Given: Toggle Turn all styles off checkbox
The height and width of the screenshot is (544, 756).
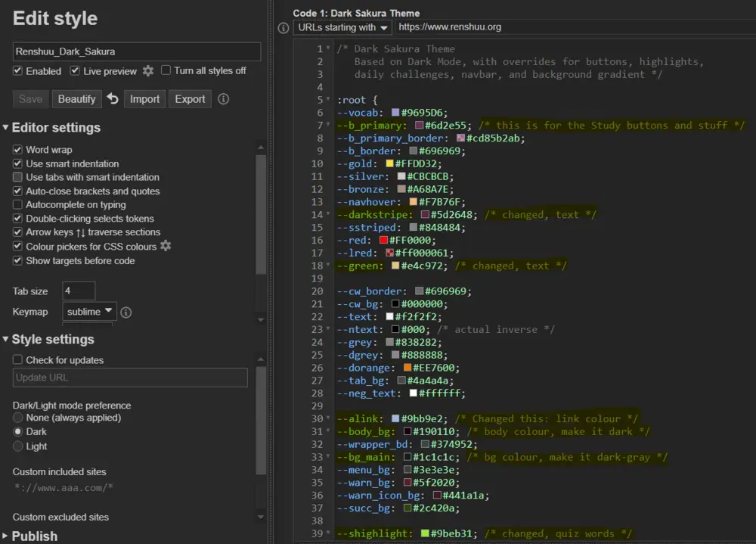Looking at the screenshot, I should click(166, 70).
